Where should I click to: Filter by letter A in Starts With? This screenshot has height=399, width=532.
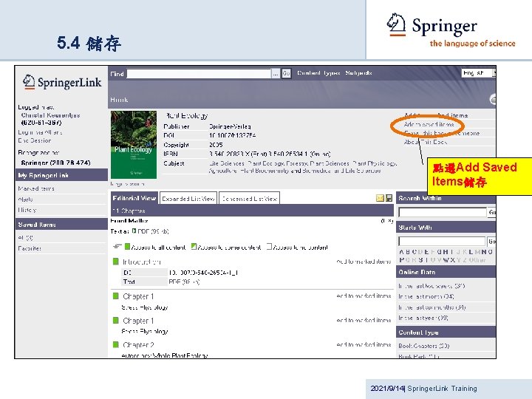[402, 252]
